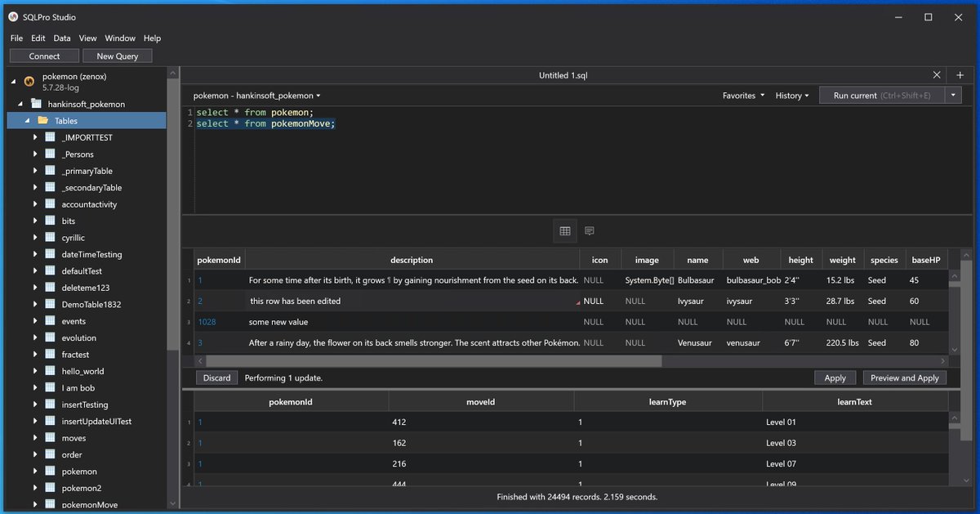Expand the dateTimeTesting tree node
The height and width of the screenshot is (514, 980).
click(x=35, y=254)
